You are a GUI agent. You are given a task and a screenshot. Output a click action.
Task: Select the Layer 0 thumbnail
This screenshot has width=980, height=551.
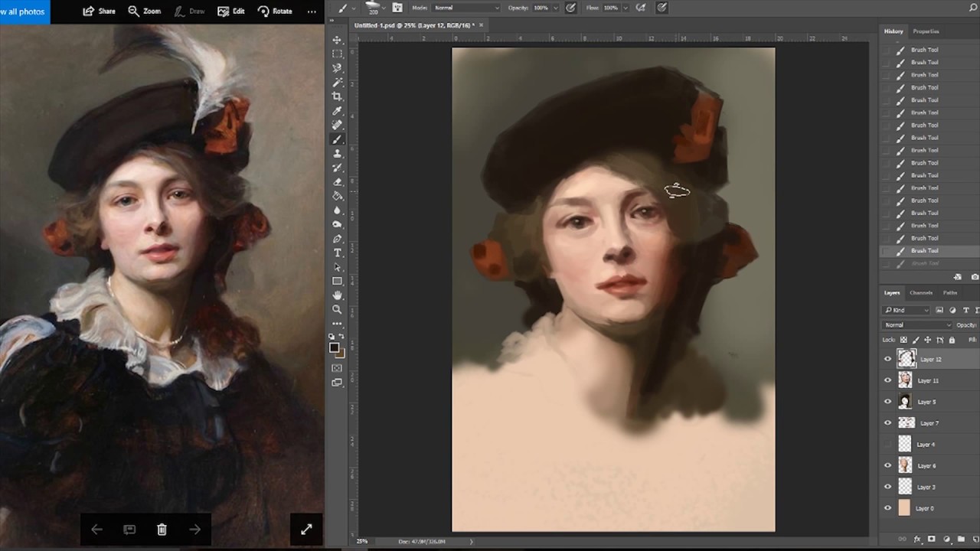click(905, 508)
